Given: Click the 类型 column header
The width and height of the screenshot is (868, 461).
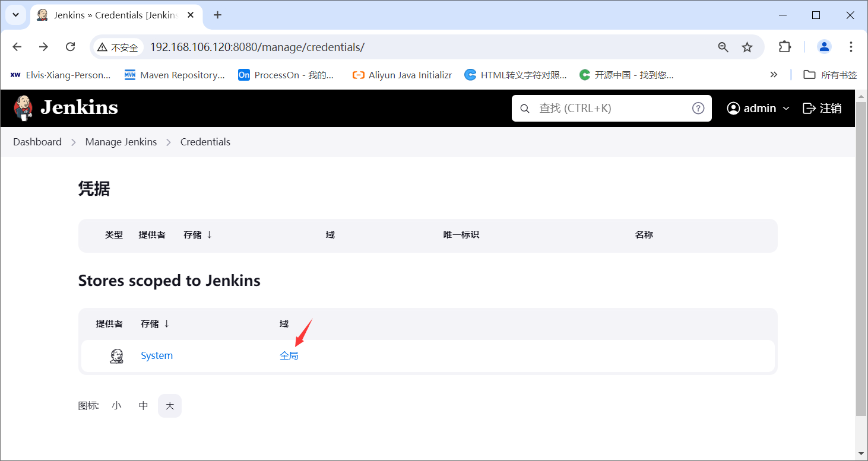Looking at the screenshot, I should [x=114, y=235].
